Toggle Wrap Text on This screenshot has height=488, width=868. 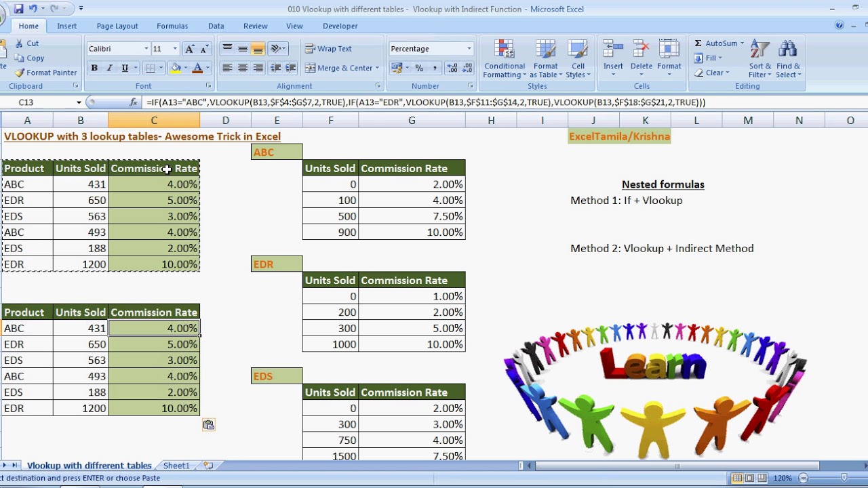pos(328,49)
